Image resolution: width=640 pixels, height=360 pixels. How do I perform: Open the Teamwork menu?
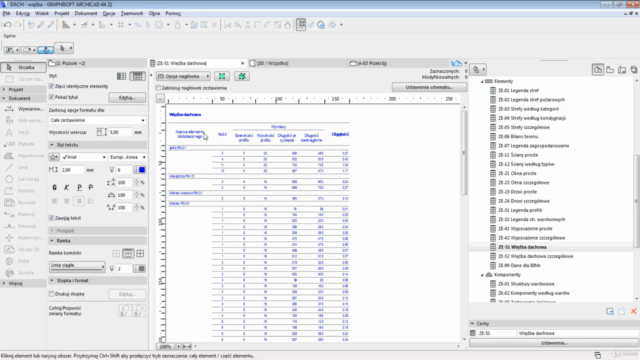pyautogui.click(x=132, y=13)
